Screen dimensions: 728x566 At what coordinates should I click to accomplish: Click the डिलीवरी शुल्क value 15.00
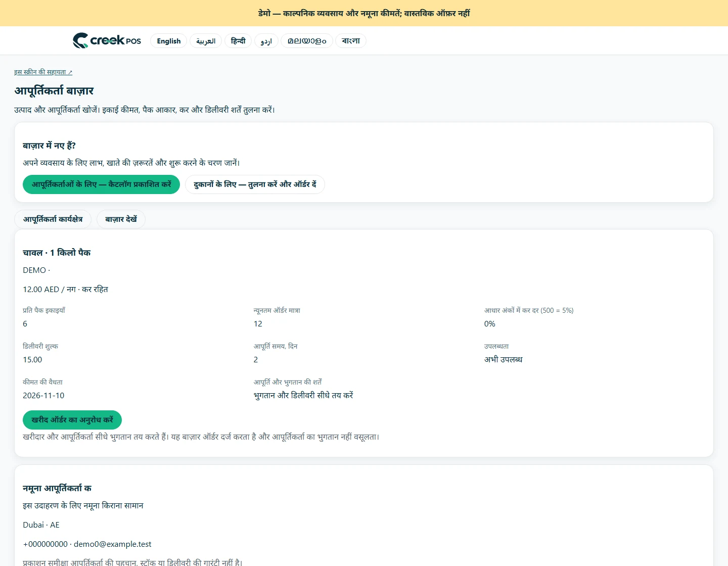[32, 360]
